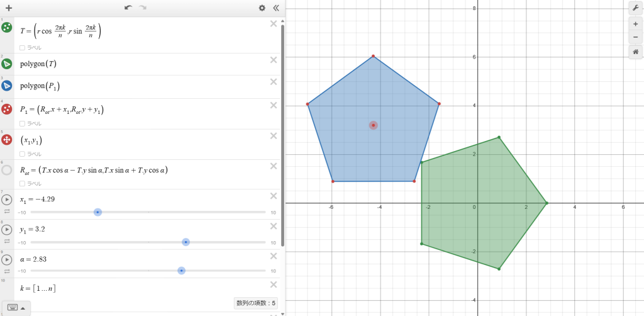
Task: Click the k = [1...n] expression field
Action: tap(126, 288)
